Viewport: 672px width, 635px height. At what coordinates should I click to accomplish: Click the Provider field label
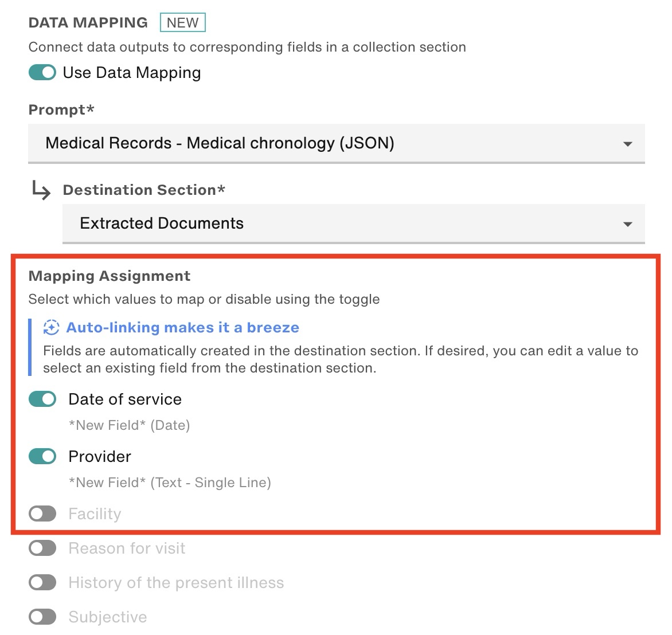pos(100,456)
